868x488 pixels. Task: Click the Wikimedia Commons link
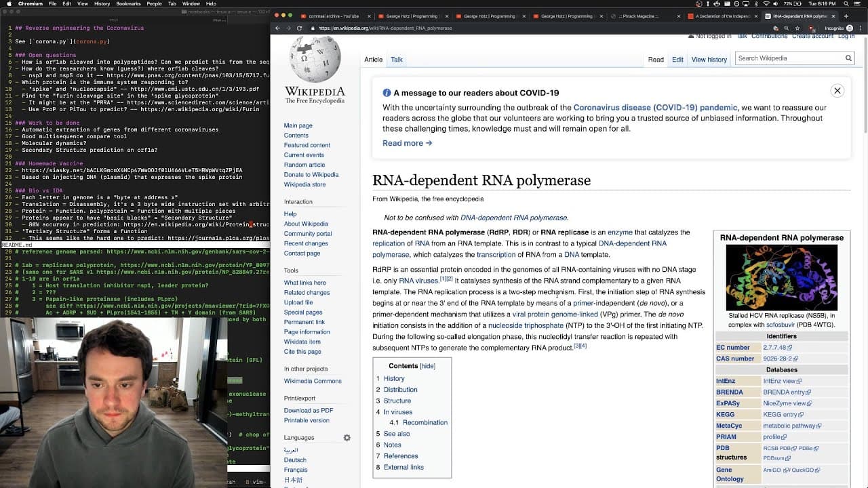313,382
